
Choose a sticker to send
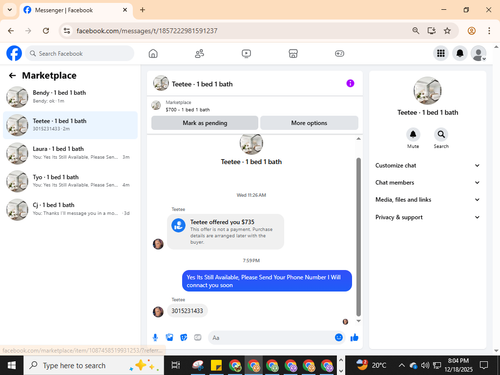[184, 338]
